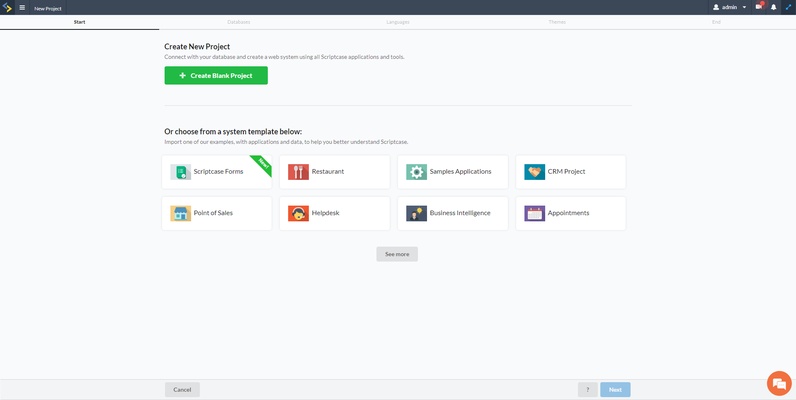796x400 pixels.
Task: Click 'Or choose from a system template below' heading
Action: 233,132
